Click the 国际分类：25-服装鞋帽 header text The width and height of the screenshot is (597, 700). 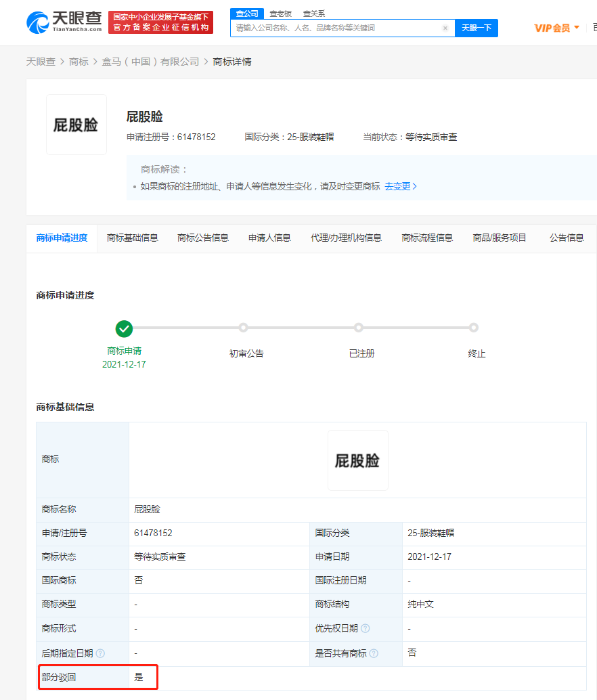click(x=289, y=137)
